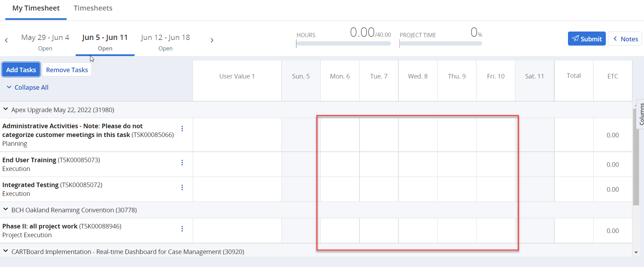The image size is (644, 267).
Task: Click Administrative Activities task name
Action: coord(73,130)
